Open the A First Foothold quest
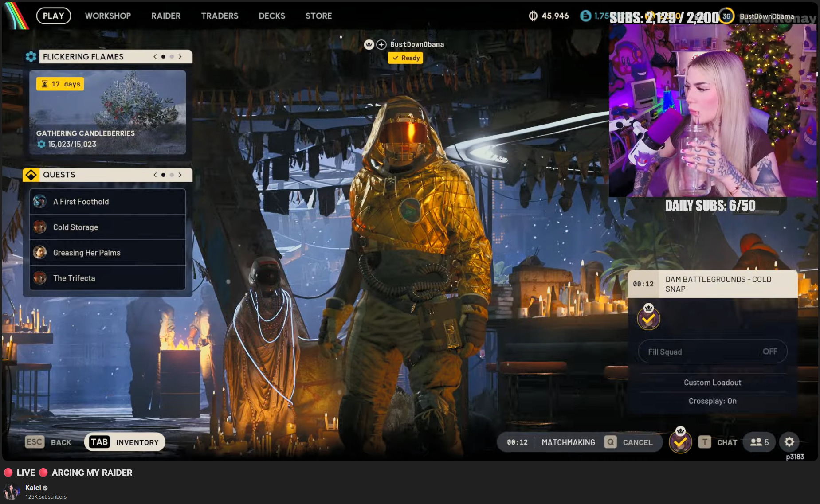 tap(108, 202)
